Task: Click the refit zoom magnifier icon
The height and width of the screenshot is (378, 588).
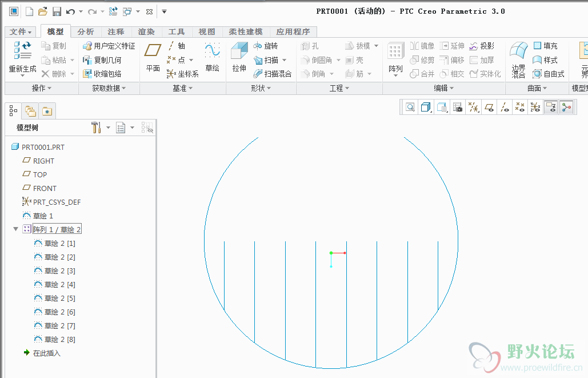Action: pyautogui.click(x=411, y=108)
